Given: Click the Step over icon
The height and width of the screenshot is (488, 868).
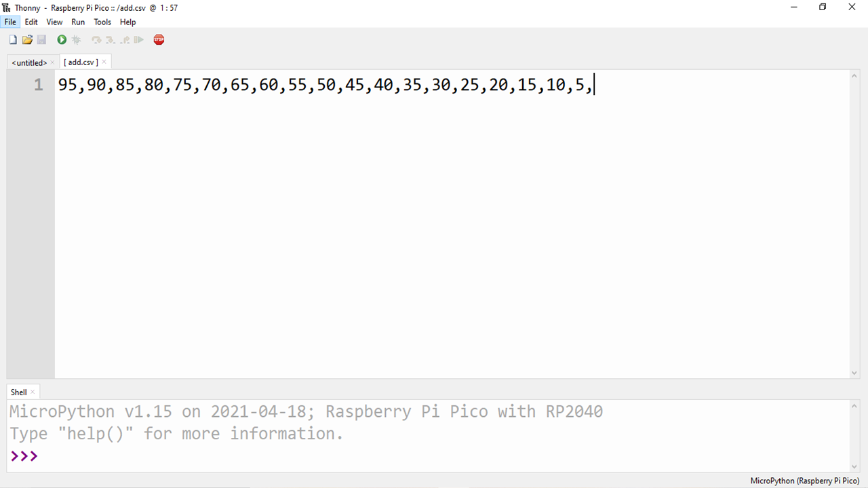Looking at the screenshot, I should pos(96,39).
